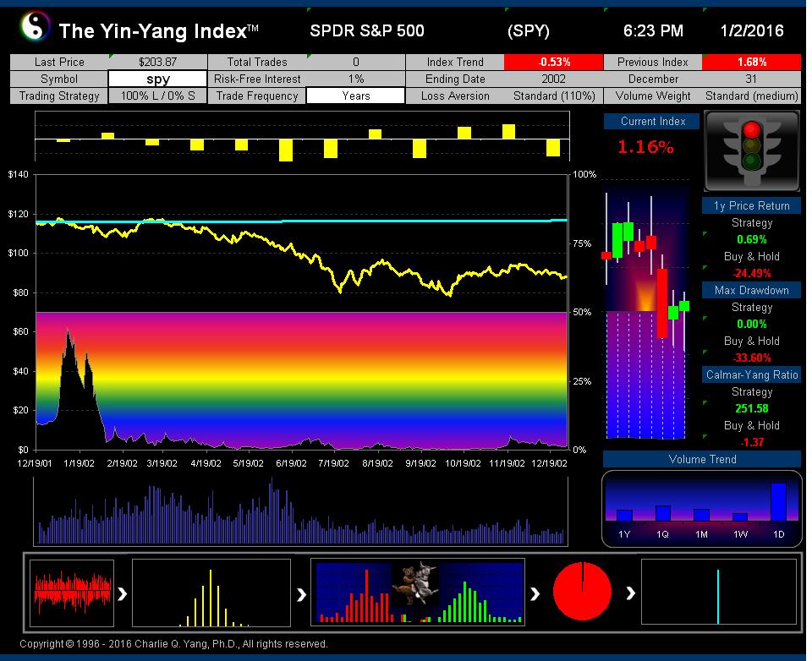Select the Loss Aversion value Standard (110%)

[x=553, y=96]
